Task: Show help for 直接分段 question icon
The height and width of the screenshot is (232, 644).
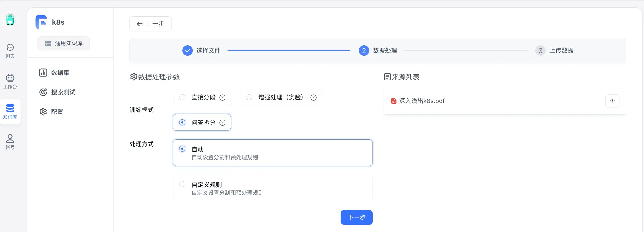Action: [x=222, y=97]
